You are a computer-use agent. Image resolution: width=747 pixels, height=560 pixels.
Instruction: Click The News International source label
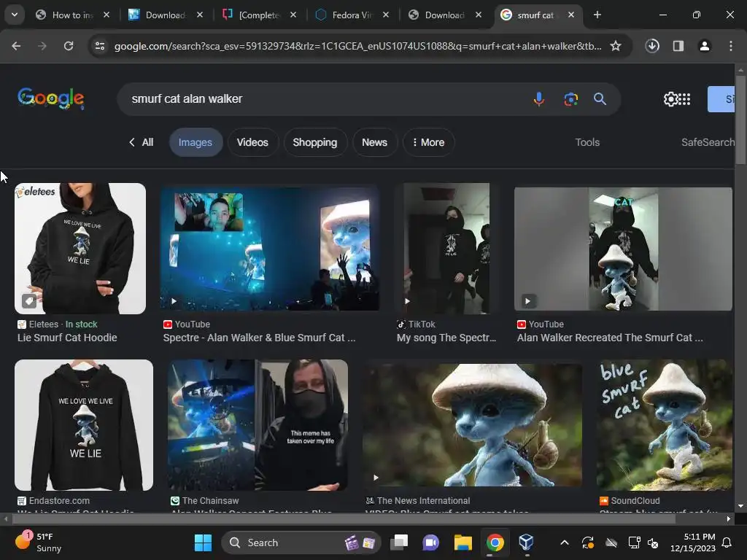tap(423, 500)
